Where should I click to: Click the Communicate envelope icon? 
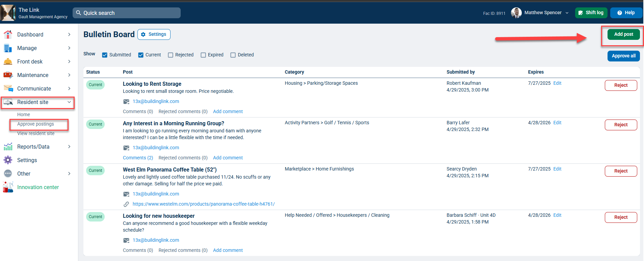(8, 88)
